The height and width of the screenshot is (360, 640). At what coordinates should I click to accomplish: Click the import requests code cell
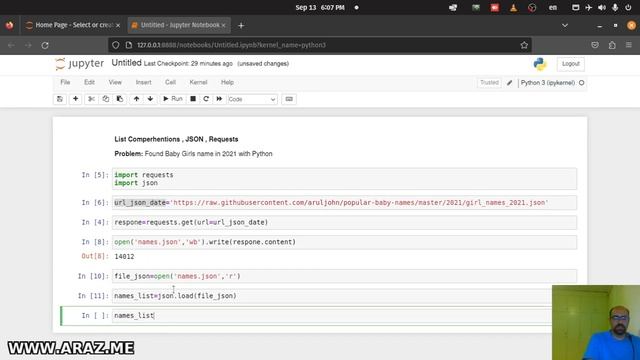[344, 179]
